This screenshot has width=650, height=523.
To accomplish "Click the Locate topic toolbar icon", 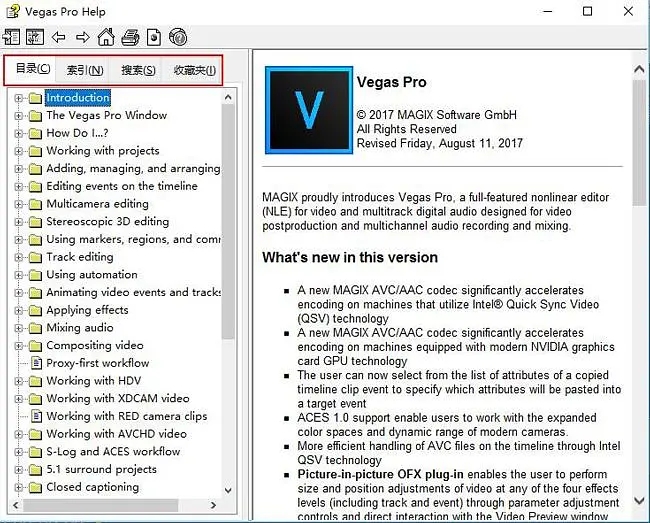I will [x=35, y=37].
